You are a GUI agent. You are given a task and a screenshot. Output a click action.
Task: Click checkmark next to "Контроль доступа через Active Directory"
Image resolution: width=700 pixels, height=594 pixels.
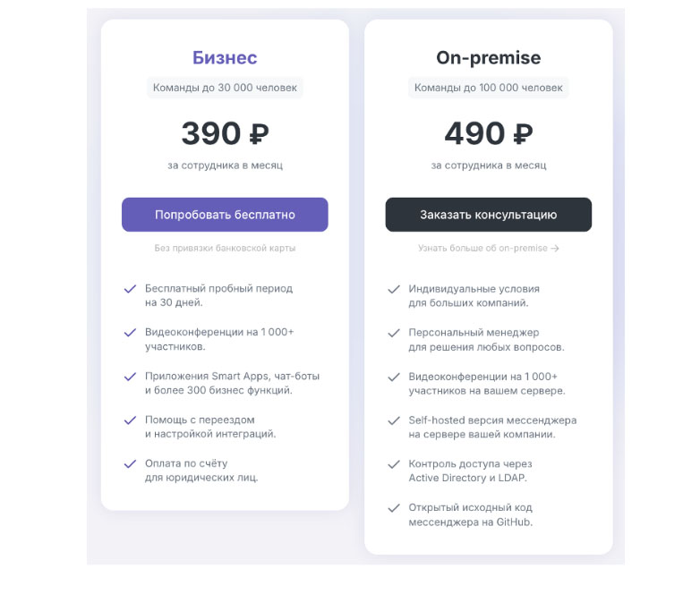[x=393, y=463]
